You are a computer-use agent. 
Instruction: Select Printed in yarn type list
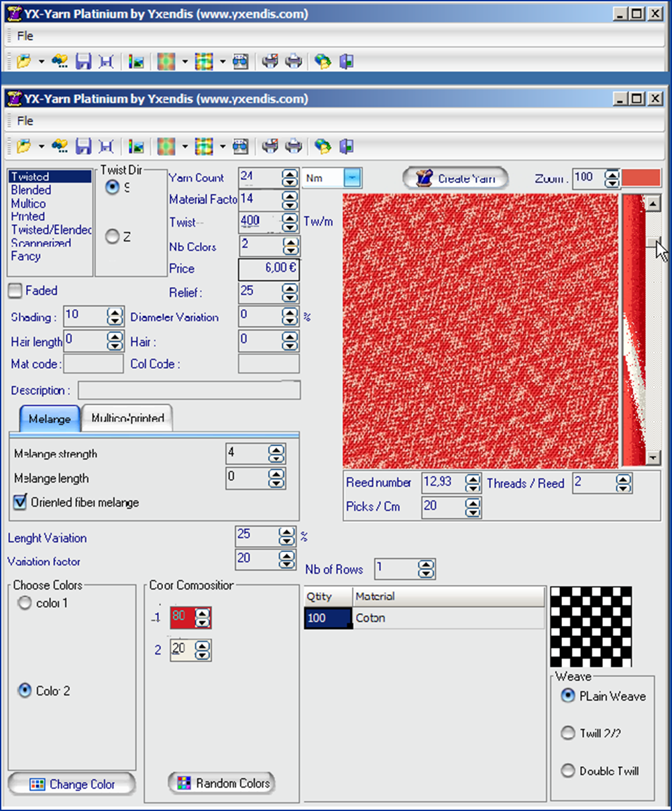(x=27, y=217)
